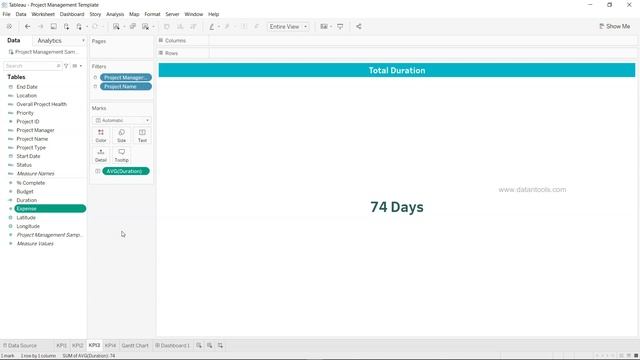This screenshot has width=640, height=360.
Task: Open the Highlight dropdown arrow
Action: (219, 27)
